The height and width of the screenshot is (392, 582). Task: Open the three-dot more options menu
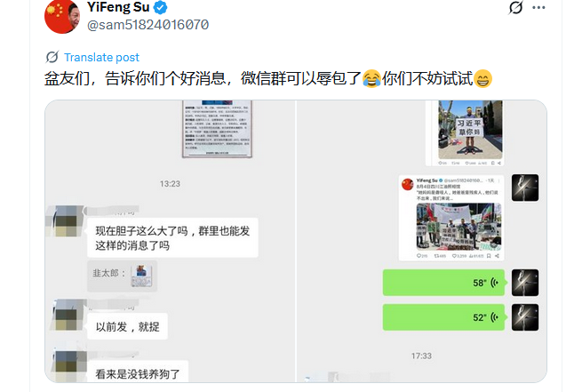pyautogui.click(x=538, y=7)
